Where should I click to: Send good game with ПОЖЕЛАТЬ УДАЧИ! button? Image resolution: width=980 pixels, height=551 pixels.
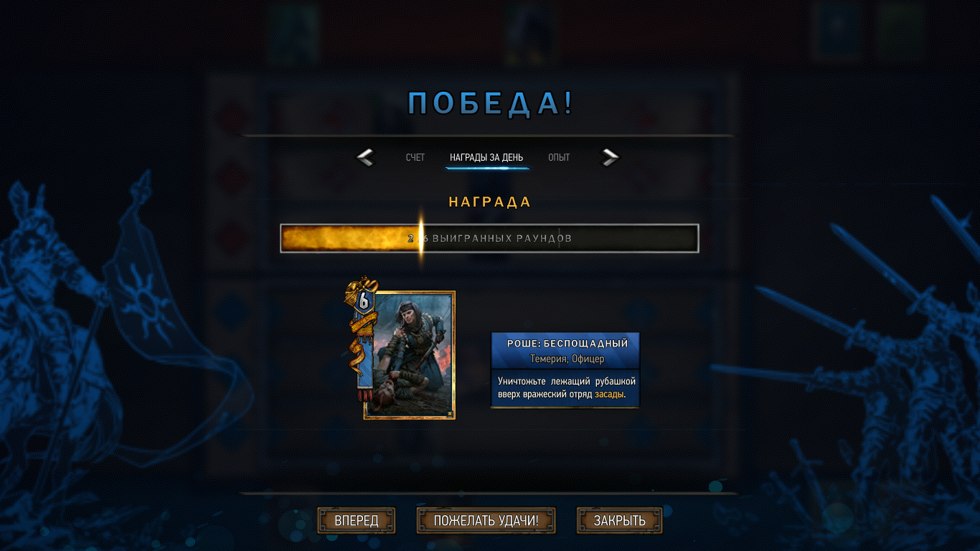(x=486, y=521)
